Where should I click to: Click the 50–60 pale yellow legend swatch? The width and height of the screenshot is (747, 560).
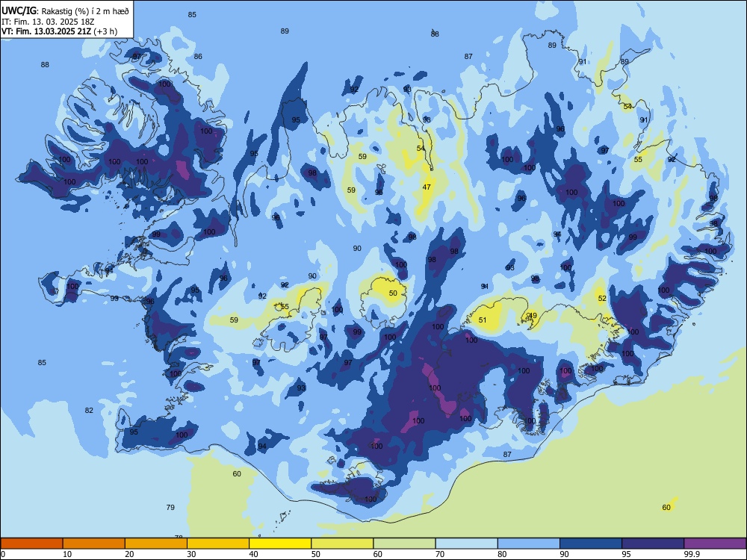point(342,544)
